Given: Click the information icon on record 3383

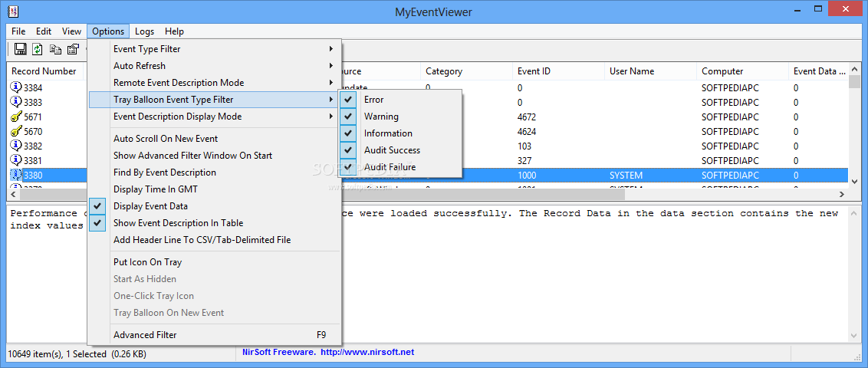Looking at the screenshot, I should pos(16,102).
